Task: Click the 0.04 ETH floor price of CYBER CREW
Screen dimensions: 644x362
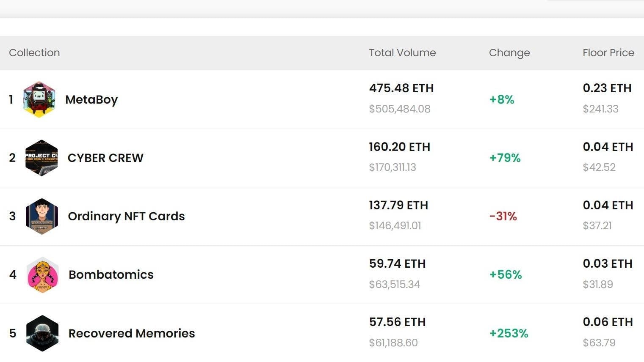Action: tap(607, 147)
